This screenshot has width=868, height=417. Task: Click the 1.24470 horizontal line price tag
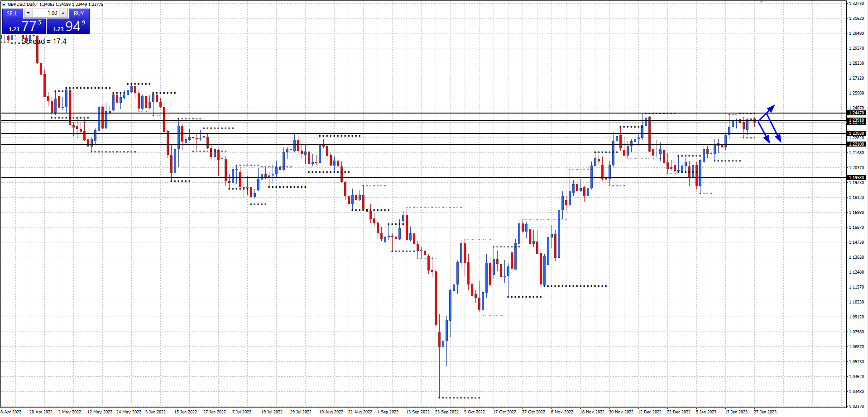click(x=856, y=113)
